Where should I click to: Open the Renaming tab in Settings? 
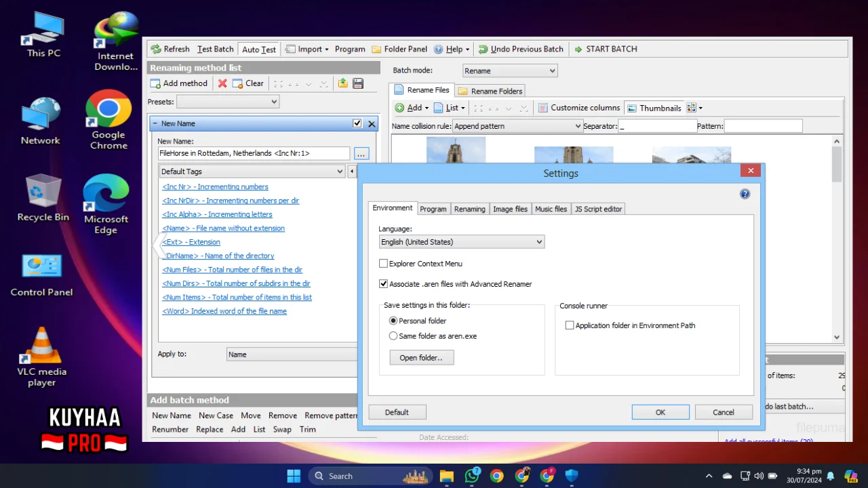pyautogui.click(x=470, y=209)
